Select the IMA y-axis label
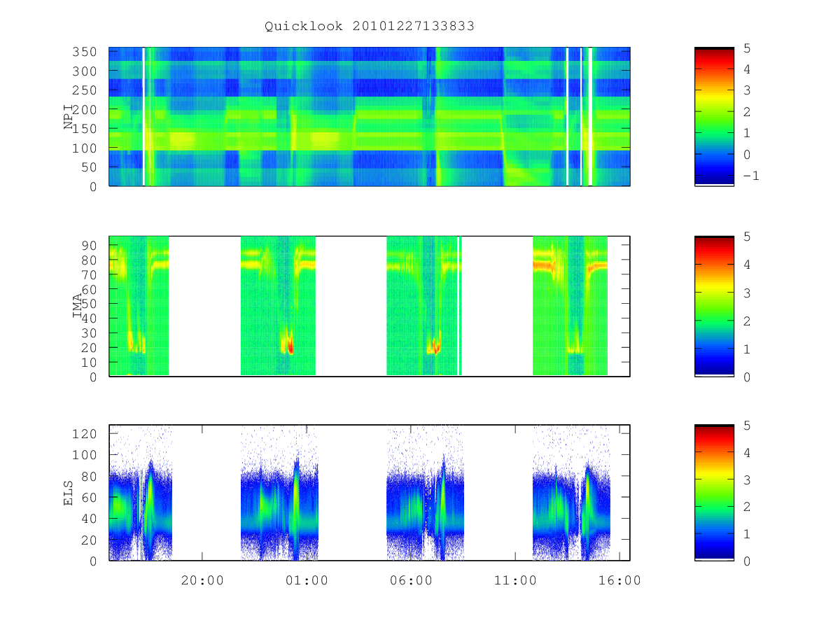The height and width of the screenshot is (630, 840). pyautogui.click(x=78, y=307)
